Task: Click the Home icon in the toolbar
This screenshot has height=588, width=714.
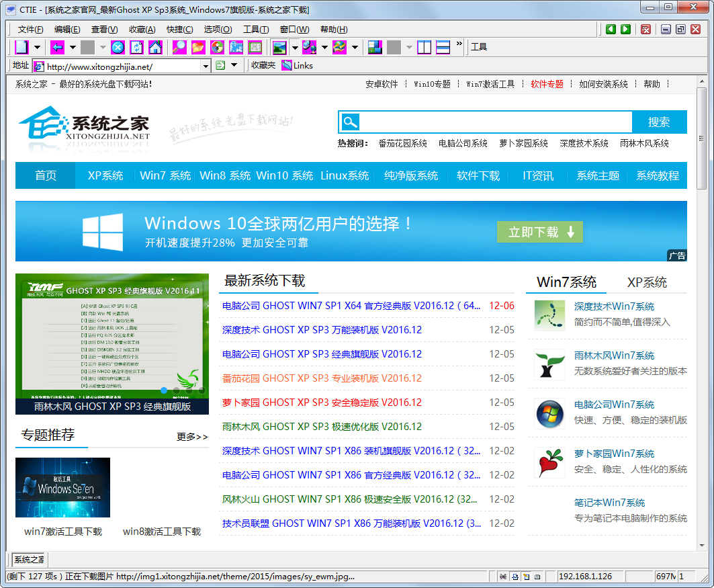Action: [x=155, y=47]
